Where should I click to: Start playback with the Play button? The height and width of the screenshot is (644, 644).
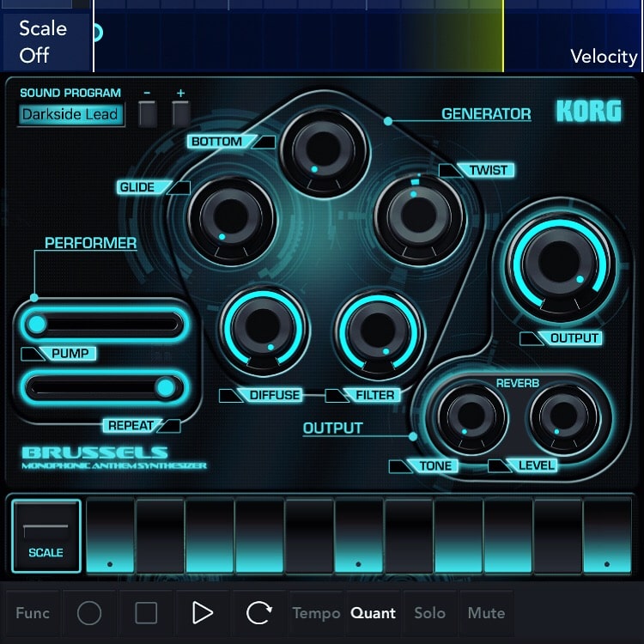click(203, 612)
